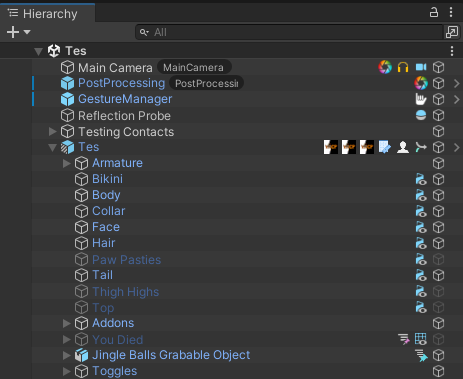Click the post-processing layer icon on Main Camera row
Screen dimensions: 463x379
[x=385, y=67]
